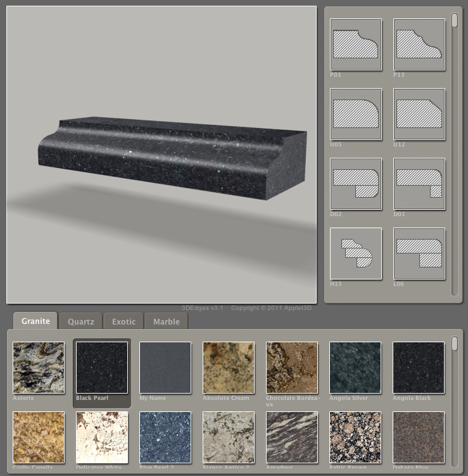Select the Amadeus stone thumbnail
Viewport: 468px width, 476px height.
tap(292, 437)
